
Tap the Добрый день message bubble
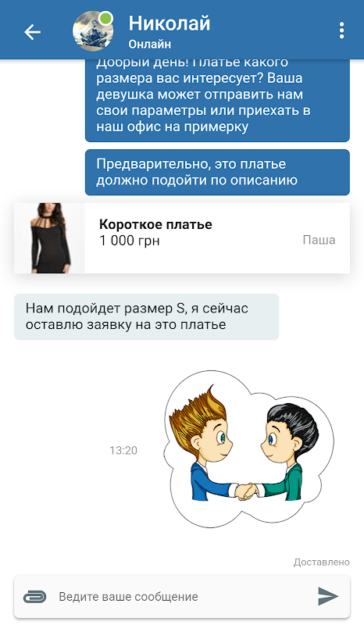(217, 101)
